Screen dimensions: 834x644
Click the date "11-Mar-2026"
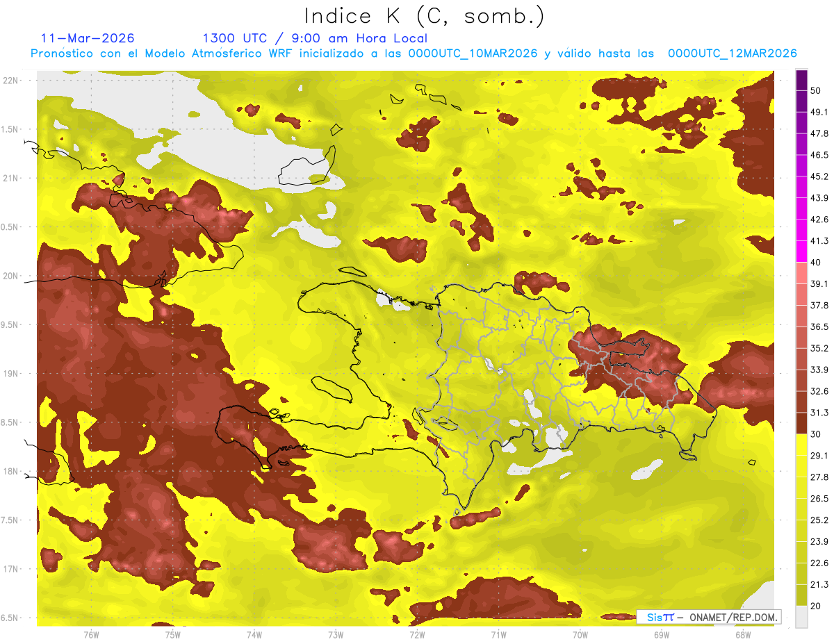[x=88, y=38]
